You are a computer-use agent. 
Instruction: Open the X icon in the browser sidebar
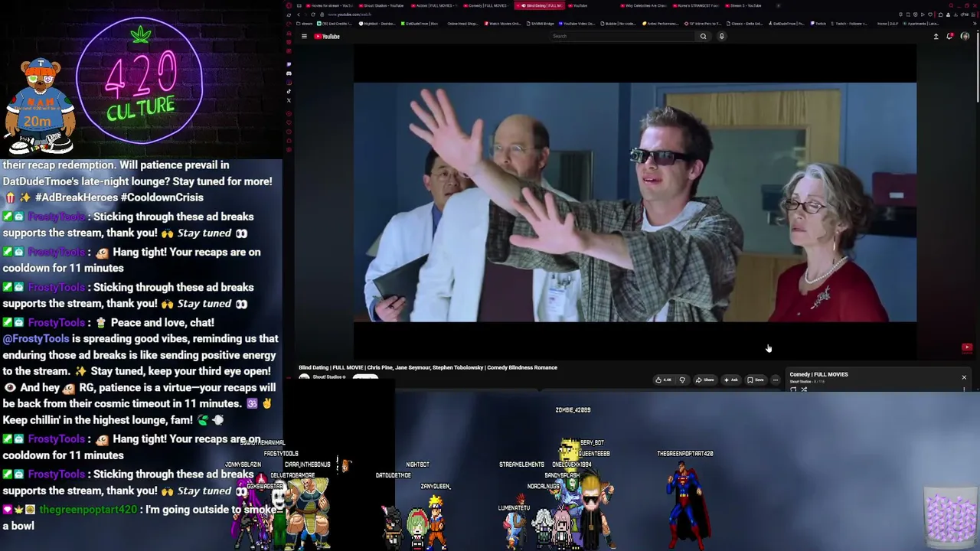pos(289,100)
